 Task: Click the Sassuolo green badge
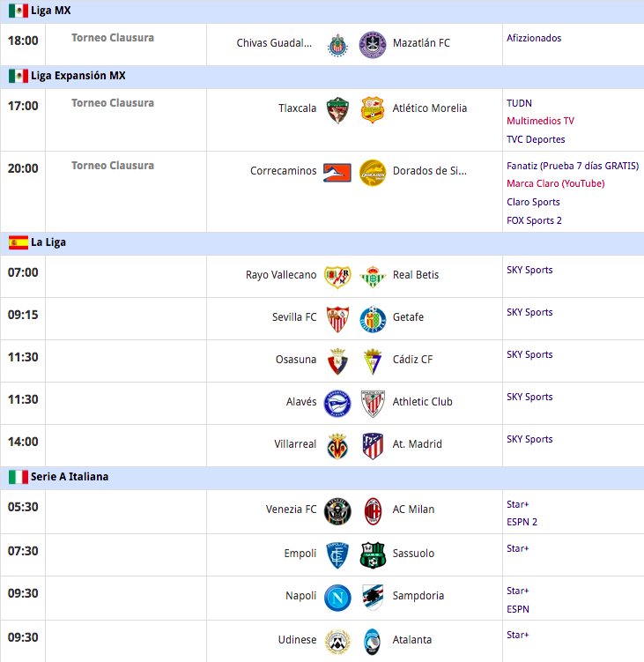pyautogui.click(x=373, y=555)
